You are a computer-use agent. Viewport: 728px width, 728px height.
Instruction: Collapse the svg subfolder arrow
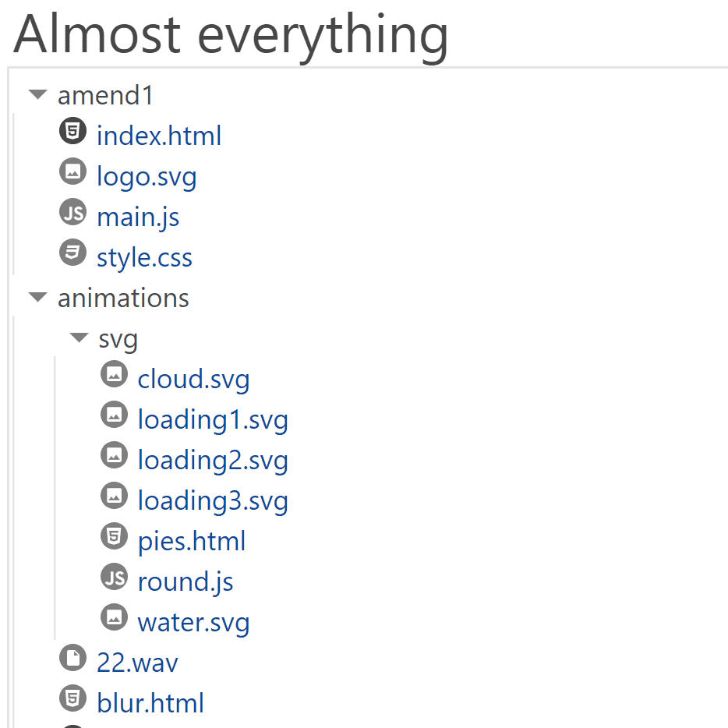coord(79,338)
